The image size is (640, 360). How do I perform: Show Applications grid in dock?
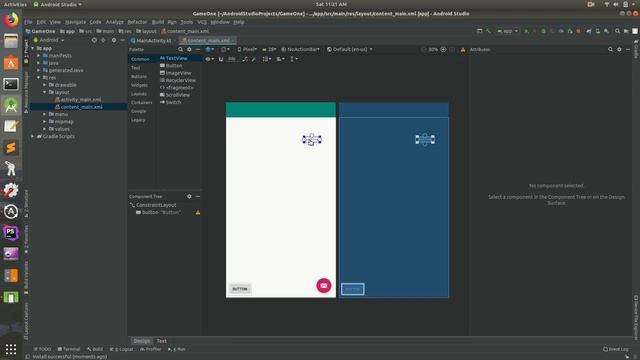click(x=11, y=349)
